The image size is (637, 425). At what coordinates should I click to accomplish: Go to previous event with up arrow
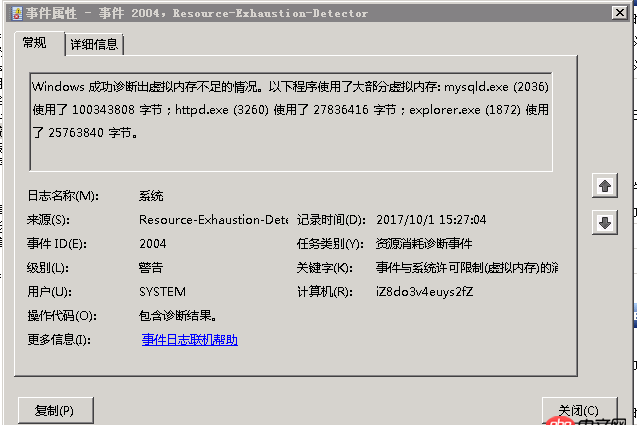(604, 186)
